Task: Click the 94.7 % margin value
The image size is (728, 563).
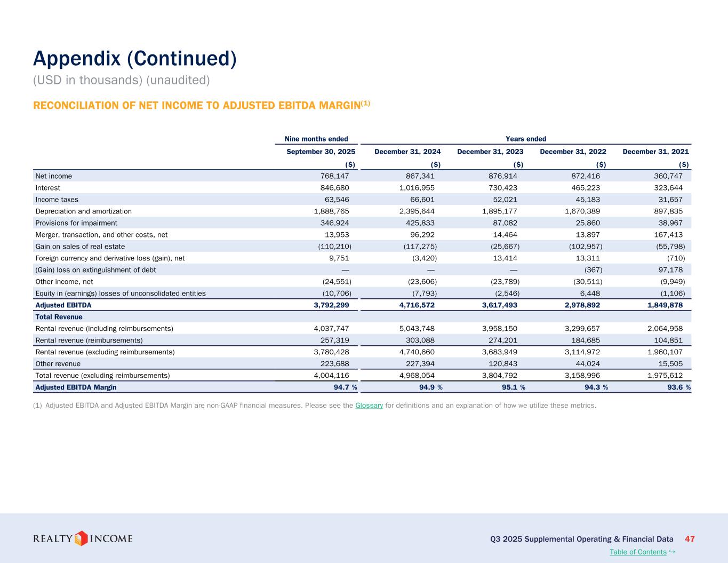Action: coord(345,387)
